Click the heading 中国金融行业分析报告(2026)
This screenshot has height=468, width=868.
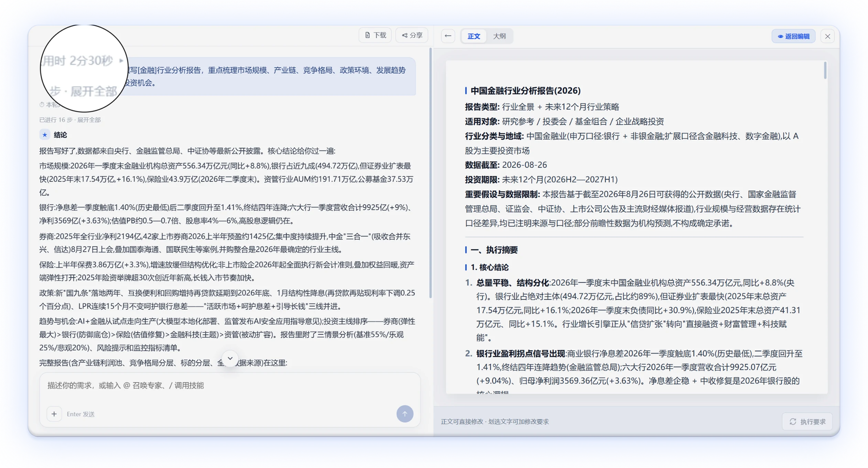click(x=525, y=91)
